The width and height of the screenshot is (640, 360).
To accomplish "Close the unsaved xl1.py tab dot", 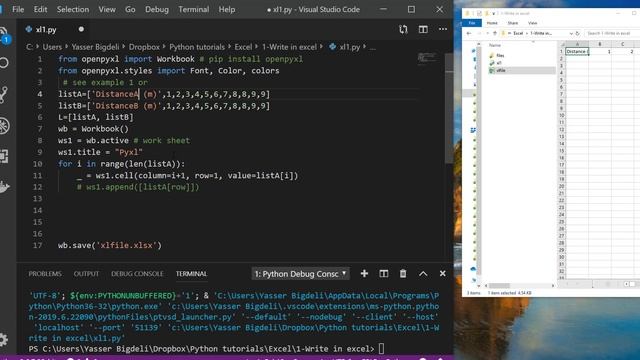I will point(81,29).
